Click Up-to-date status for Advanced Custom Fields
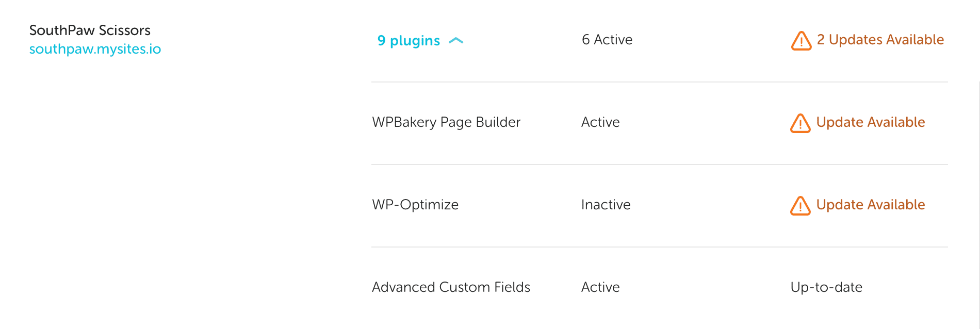Screen dimensions: 980x329 pyautogui.click(x=826, y=287)
